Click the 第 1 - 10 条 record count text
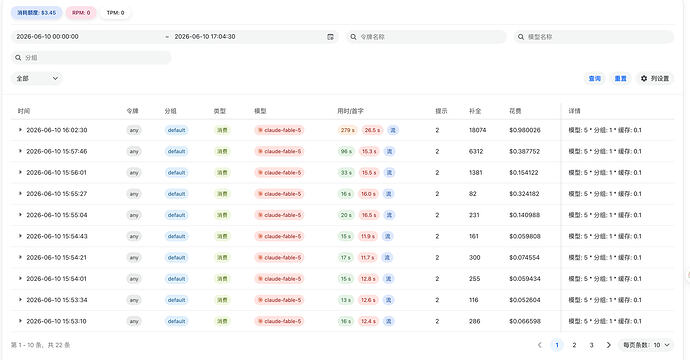This screenshot has width=690, height=360. (x=40, y=345)
